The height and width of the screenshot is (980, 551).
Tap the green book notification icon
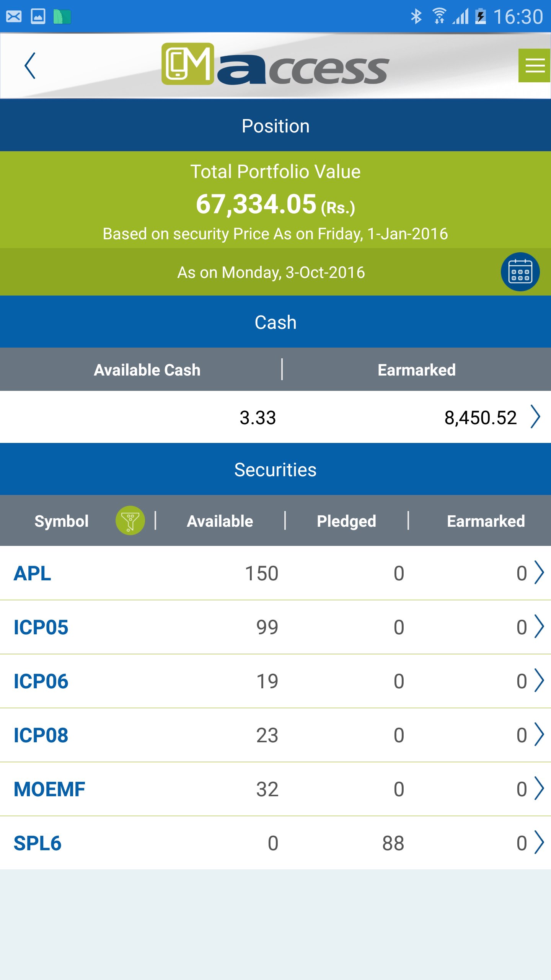click(62, 16)
